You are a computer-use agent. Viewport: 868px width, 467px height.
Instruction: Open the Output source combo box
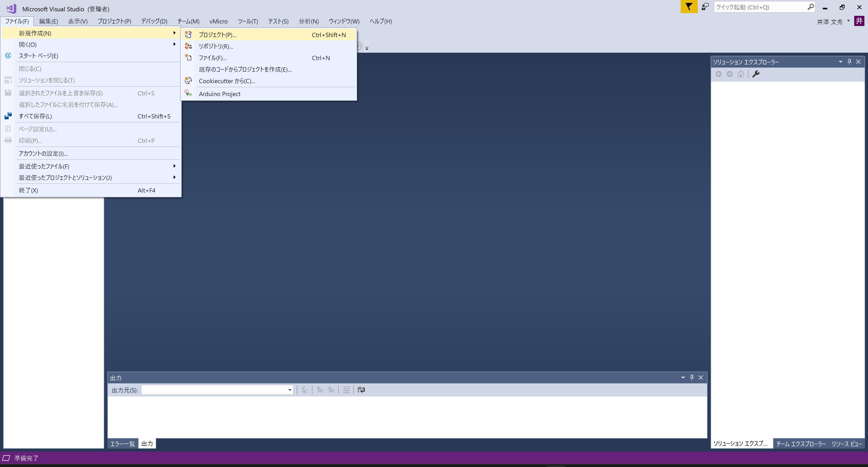click(x=217, y=390)
